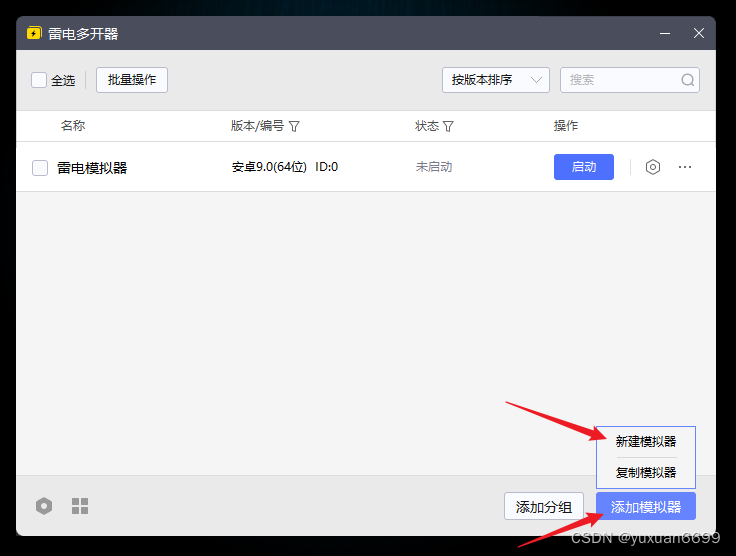Choose 新建模拟器 from the popup menu
Screen dimensions: 736x556
point(645,442)
